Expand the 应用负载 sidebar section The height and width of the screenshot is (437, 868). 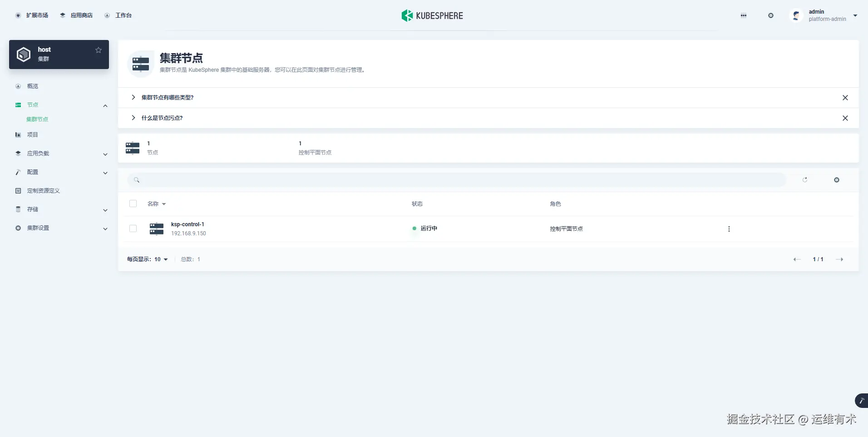tap(61, 154)
